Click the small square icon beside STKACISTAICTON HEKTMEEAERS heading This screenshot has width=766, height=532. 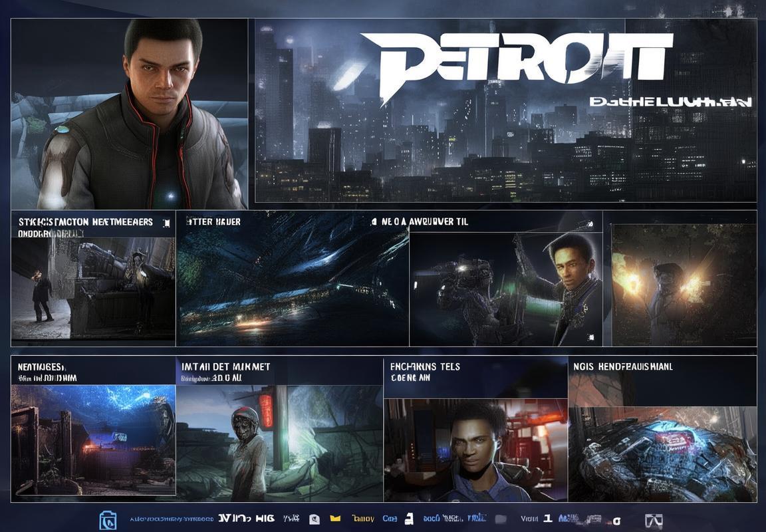[167, 223]
